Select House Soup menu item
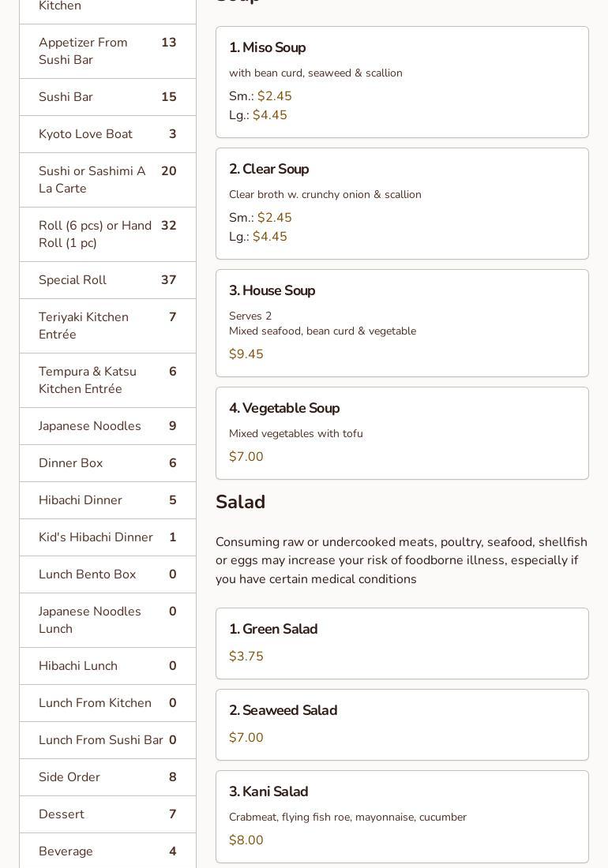This screenshot has width=608, height=868. tap(402, 323)
